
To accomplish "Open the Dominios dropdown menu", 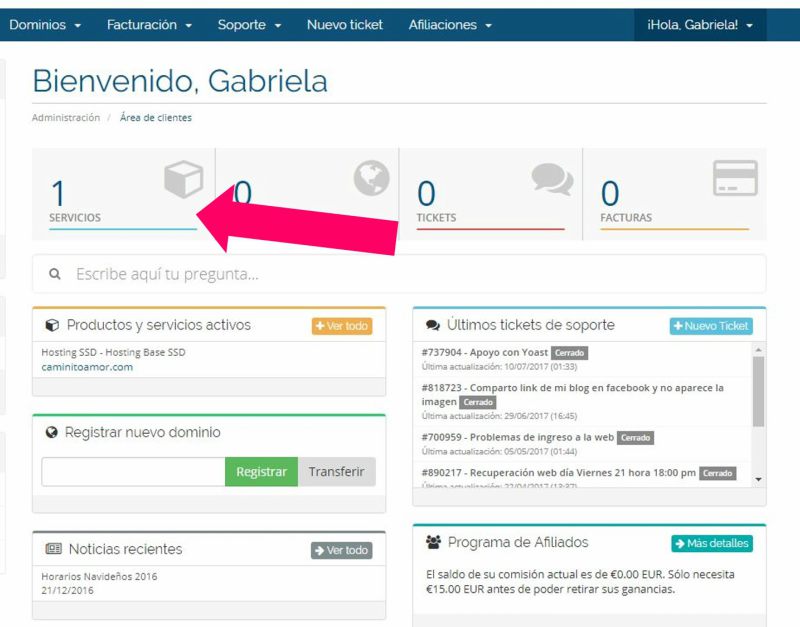I will [x=45, y=25].
